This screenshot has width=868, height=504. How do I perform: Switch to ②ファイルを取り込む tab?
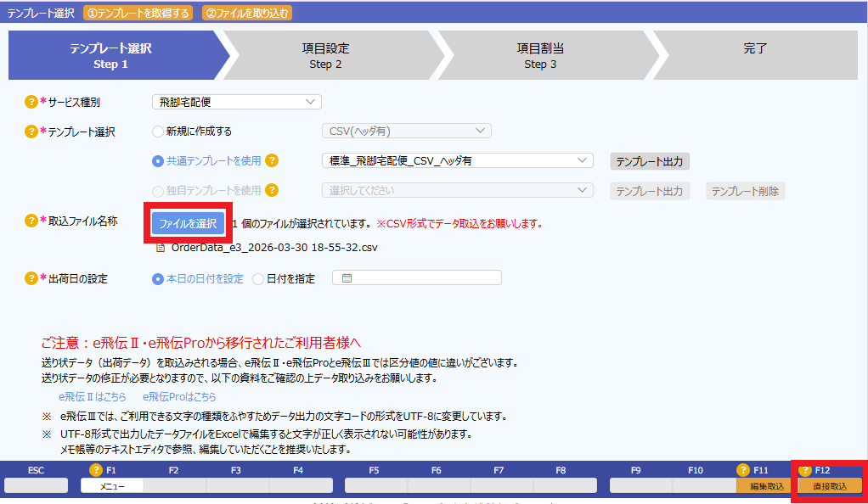[x=245, y=13]
